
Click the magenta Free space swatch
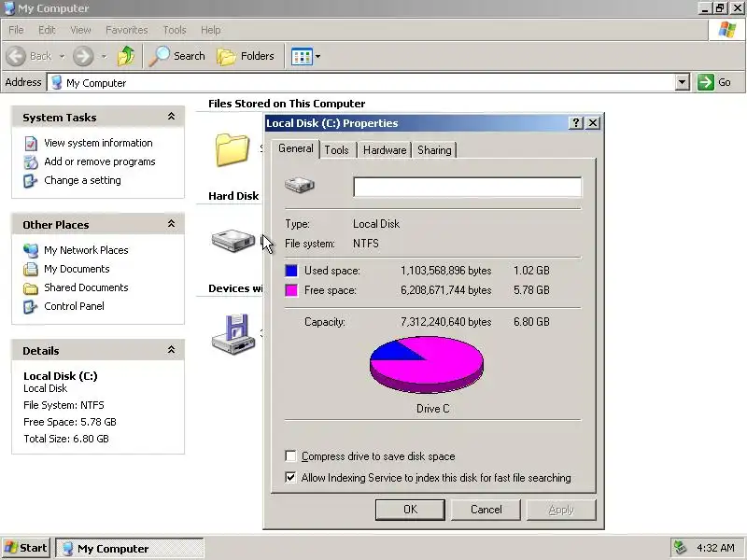291,290
